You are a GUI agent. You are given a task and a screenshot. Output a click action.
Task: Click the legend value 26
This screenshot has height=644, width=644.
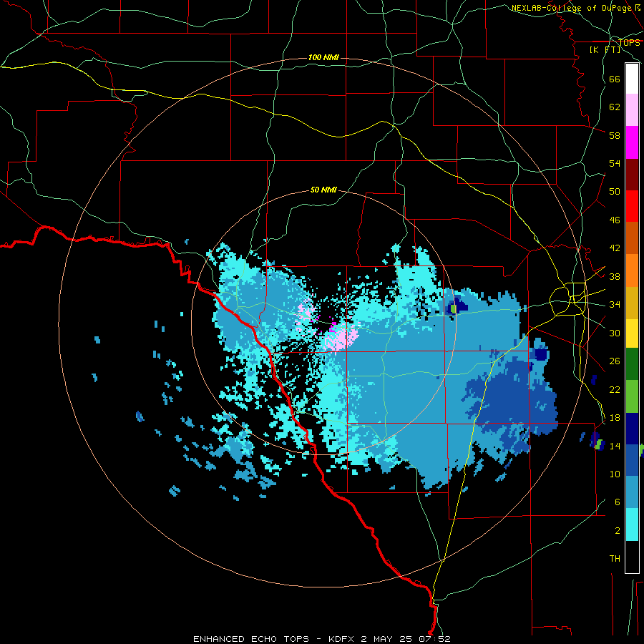[615, 361]
